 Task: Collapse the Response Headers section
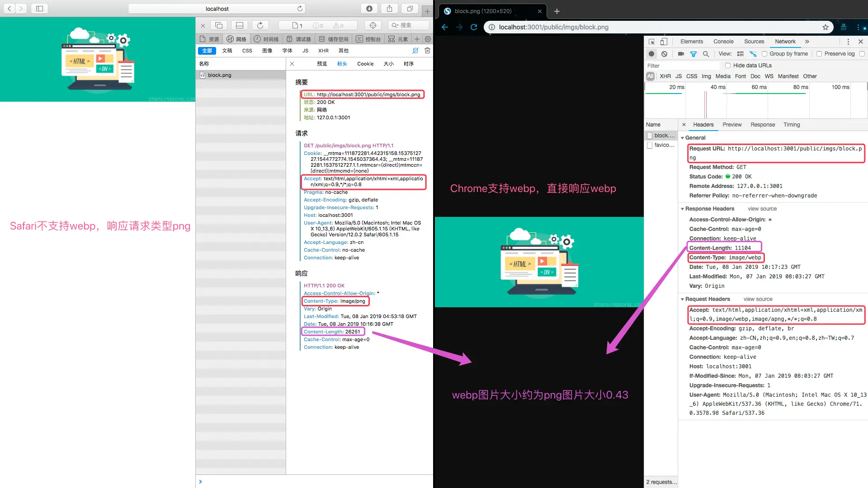pyautogui.click(x=683, y=209)
